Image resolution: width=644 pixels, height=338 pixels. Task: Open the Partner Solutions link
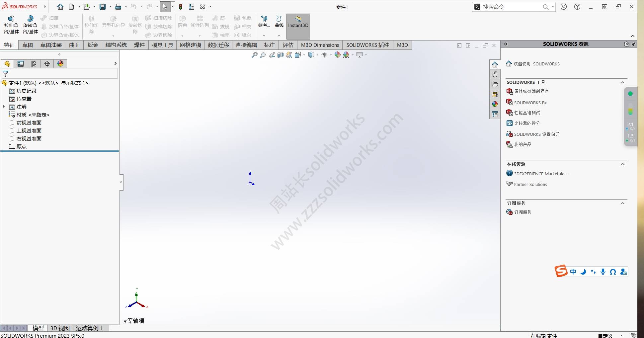point(527,184)
